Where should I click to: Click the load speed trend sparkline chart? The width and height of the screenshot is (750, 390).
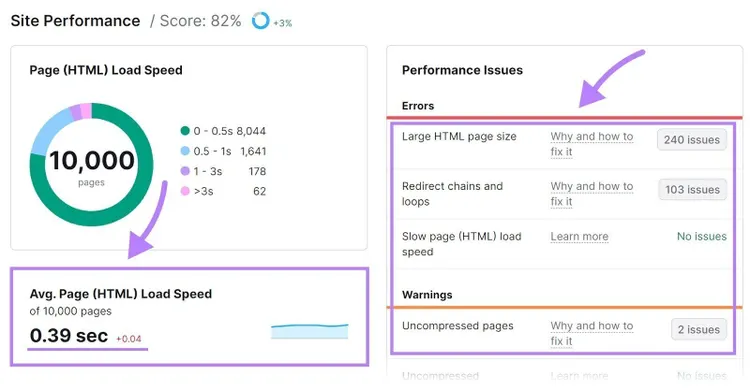pos(309,331)
